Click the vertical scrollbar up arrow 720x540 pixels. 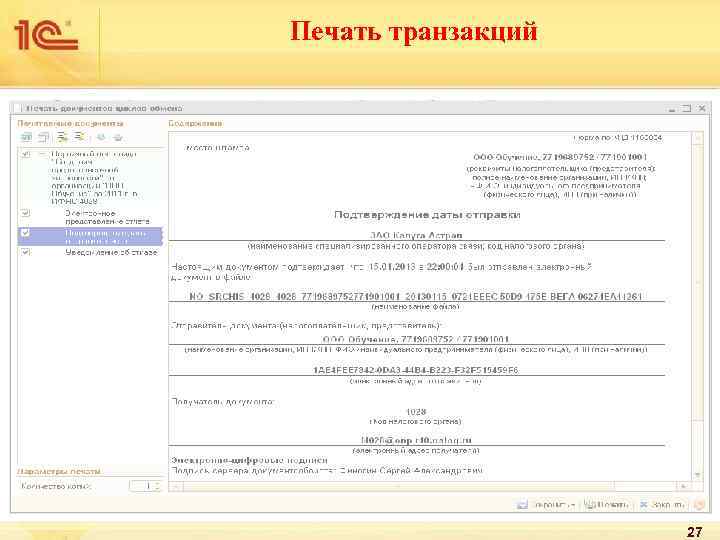pos(698,137)
